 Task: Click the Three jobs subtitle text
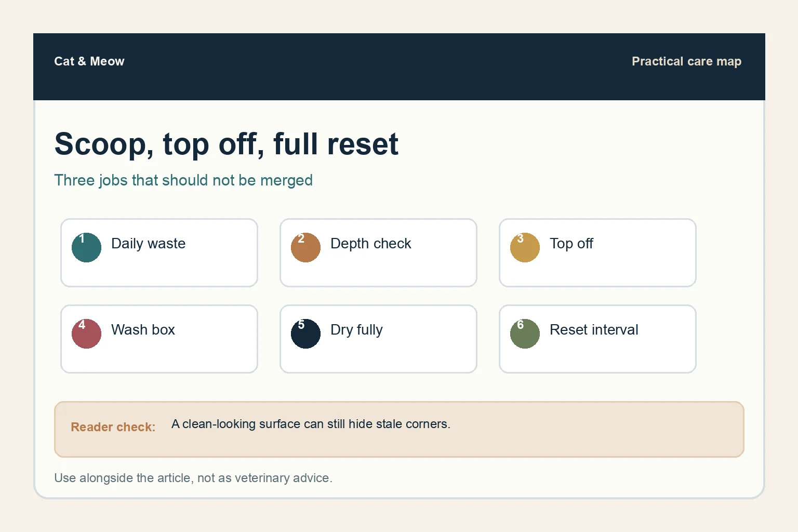click(183, 180)
